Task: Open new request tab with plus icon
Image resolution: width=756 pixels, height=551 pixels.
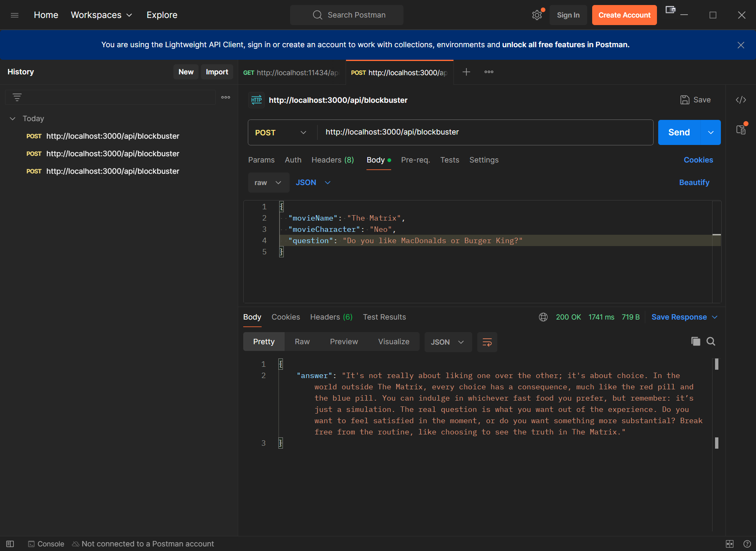Action: tap(466, 72)
